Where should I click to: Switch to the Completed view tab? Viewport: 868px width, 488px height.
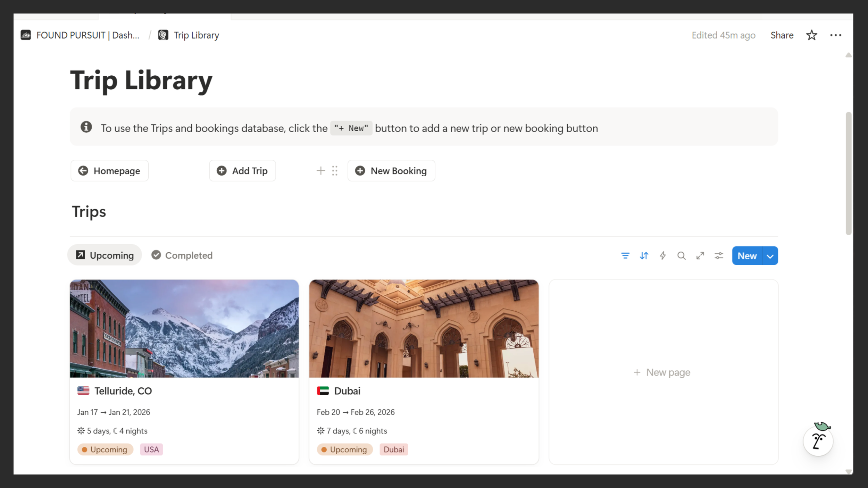pos(182,255)
